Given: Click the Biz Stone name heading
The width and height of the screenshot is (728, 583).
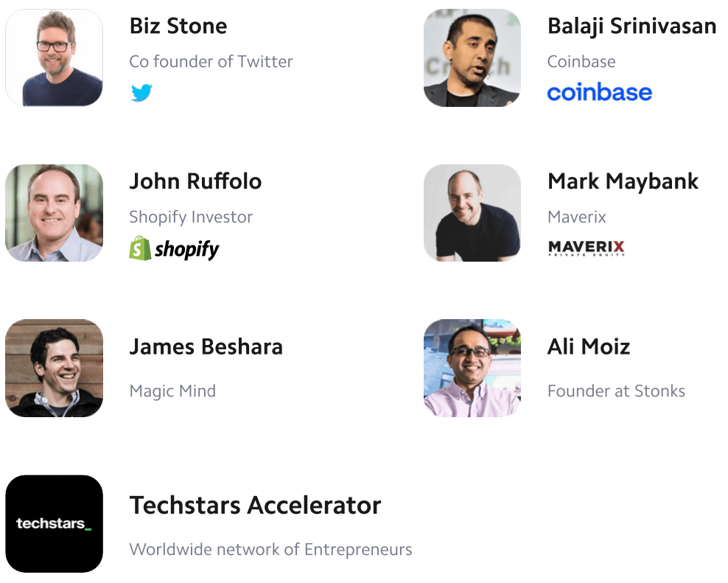Looking at the screenshot, I should coord(178,26).
